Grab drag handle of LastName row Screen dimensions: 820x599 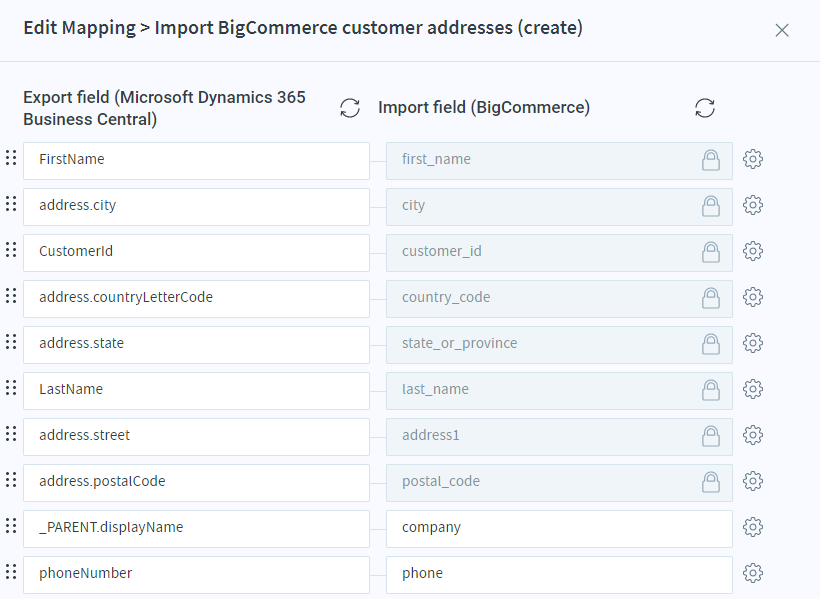click(x=11, y=388)
